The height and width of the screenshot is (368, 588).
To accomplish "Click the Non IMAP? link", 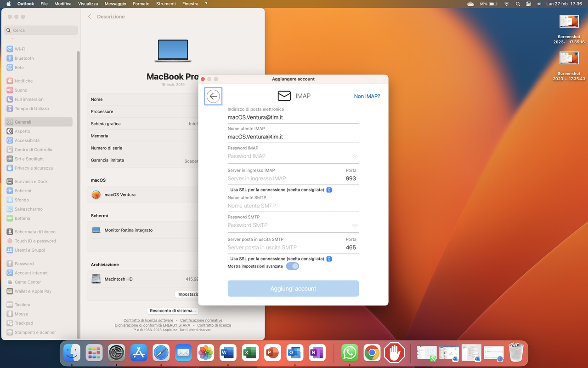I will pos(367,96).
